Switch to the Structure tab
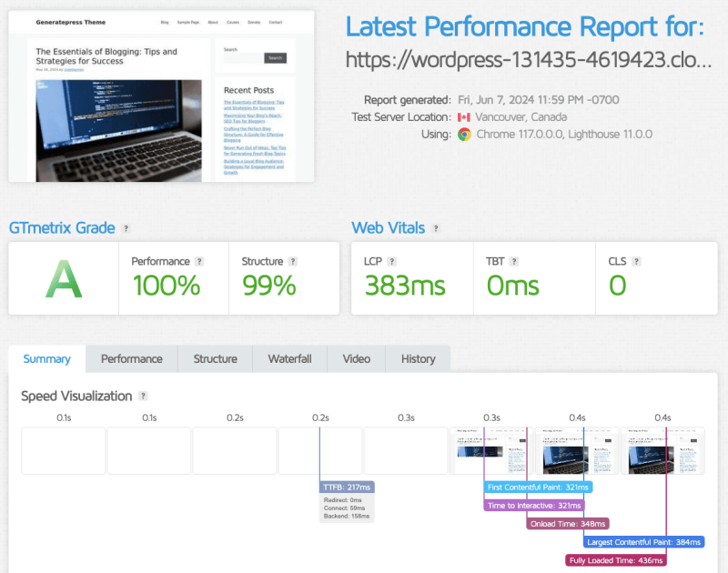 (216, 359)
